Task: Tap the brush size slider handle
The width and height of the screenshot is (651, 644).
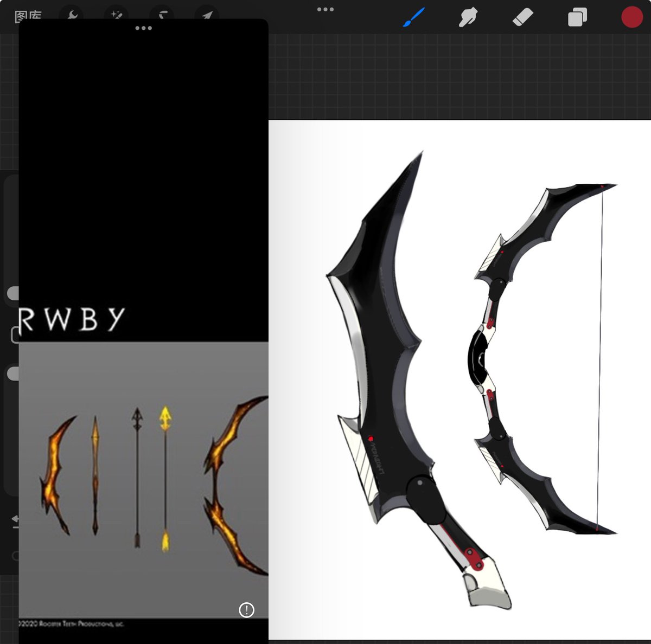Action: (13, 293)
